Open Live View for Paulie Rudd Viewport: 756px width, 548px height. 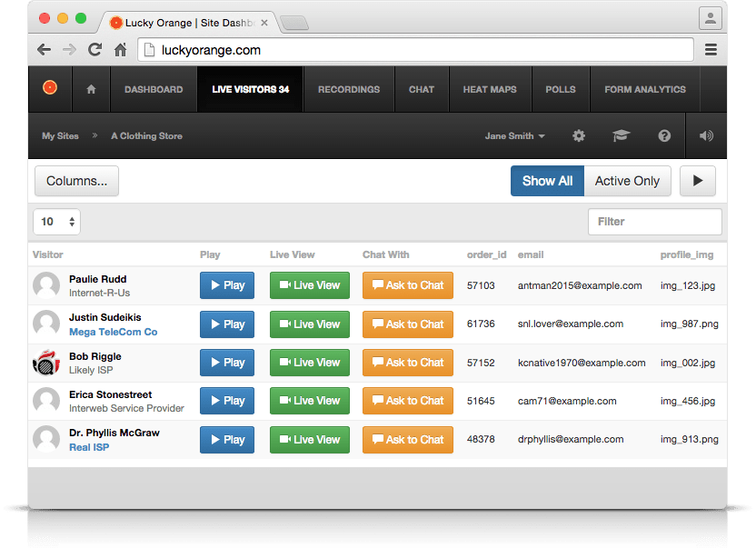click(310, 285)
